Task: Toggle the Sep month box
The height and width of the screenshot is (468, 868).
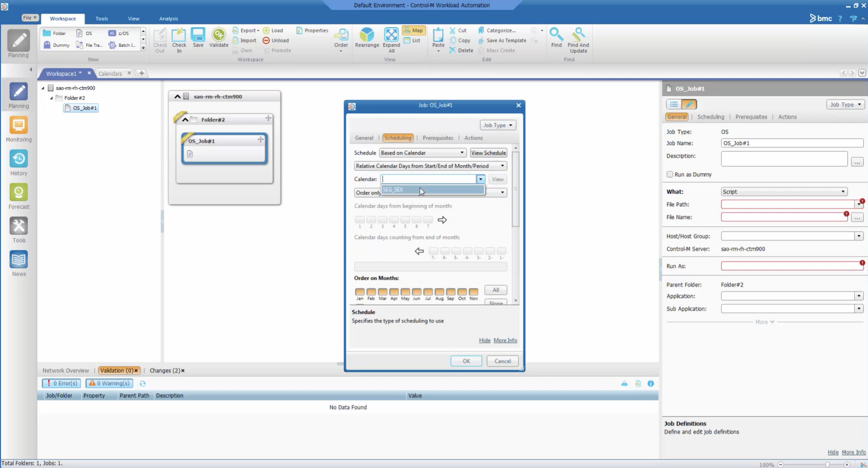Action: click(450, 292)
